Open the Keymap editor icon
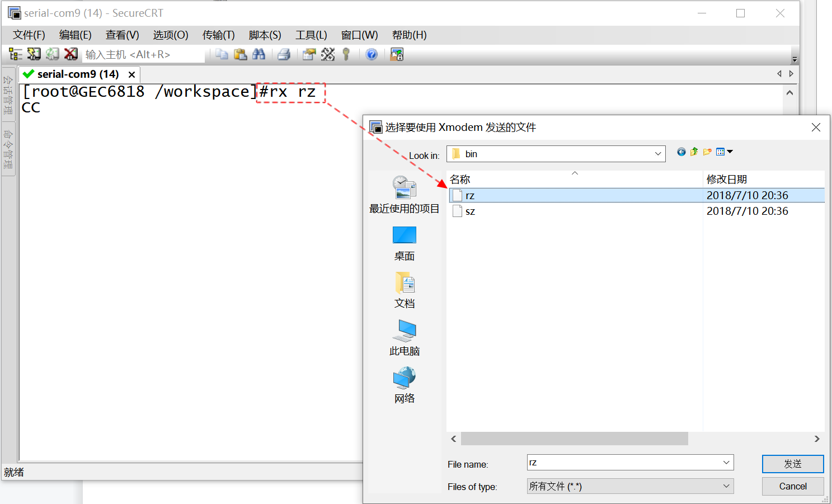 pos(328,54)
